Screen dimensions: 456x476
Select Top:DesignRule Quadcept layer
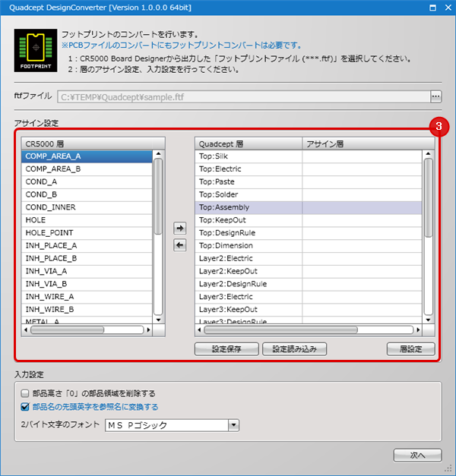pos(309,232)
